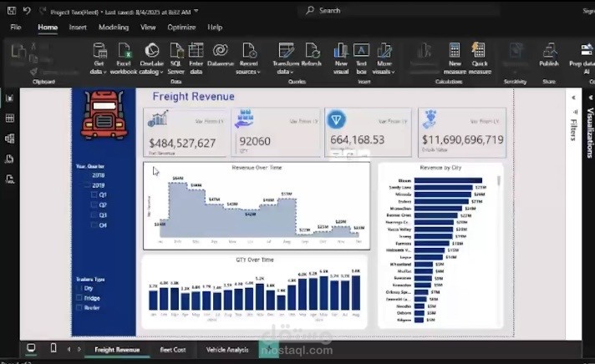Viewport: 595px width, 364px height.
Task: Check the 2019 year checkbox
Action: tap(87, 185)
